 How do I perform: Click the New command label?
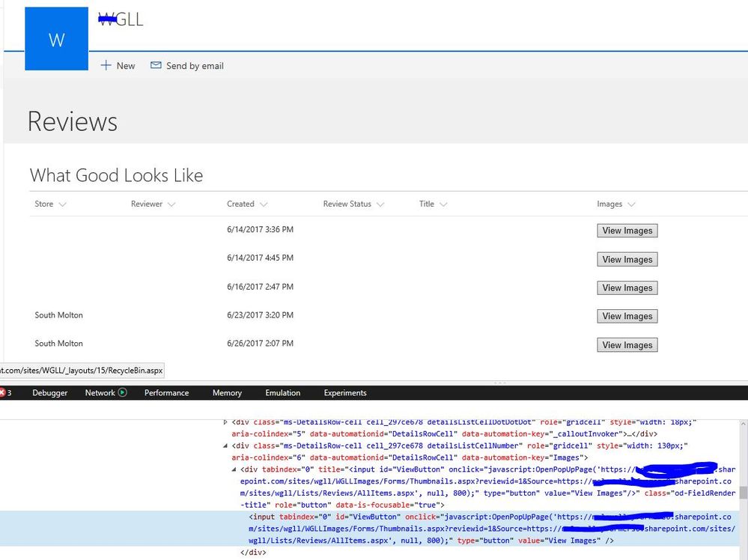[126, 66]
